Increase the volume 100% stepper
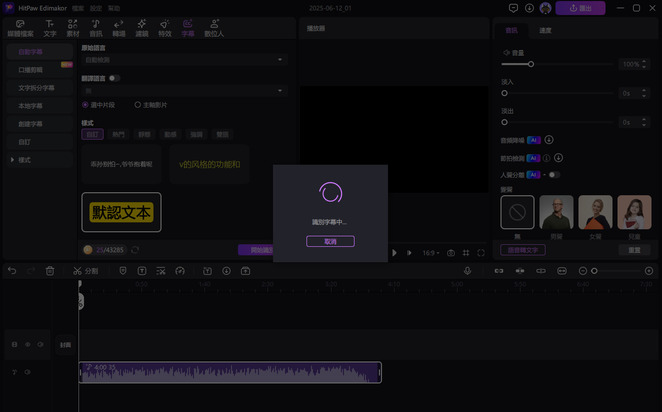Screen dimensions: 662x412 tap(644, 62)
